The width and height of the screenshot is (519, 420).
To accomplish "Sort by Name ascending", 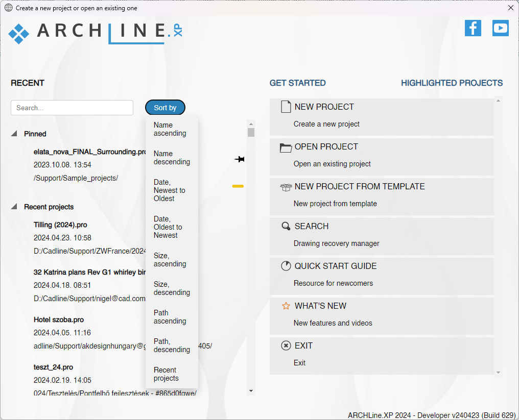I will click(x=172, y=129).
